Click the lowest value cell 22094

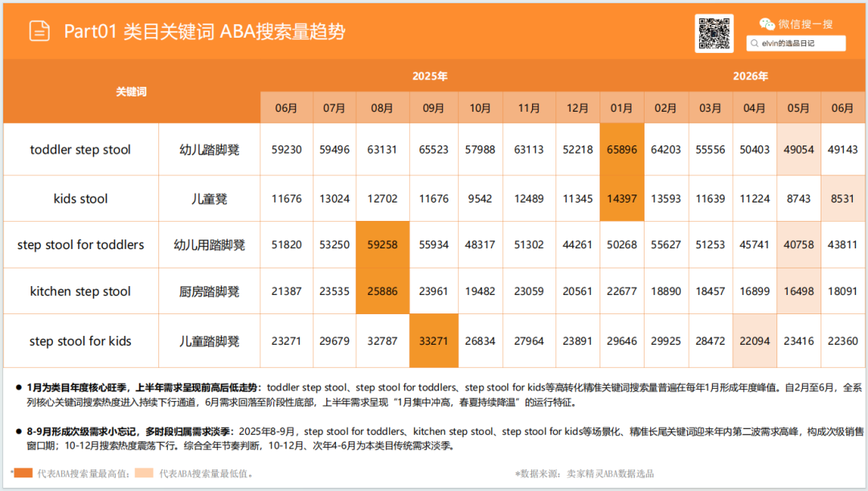(x=755, y=341)
